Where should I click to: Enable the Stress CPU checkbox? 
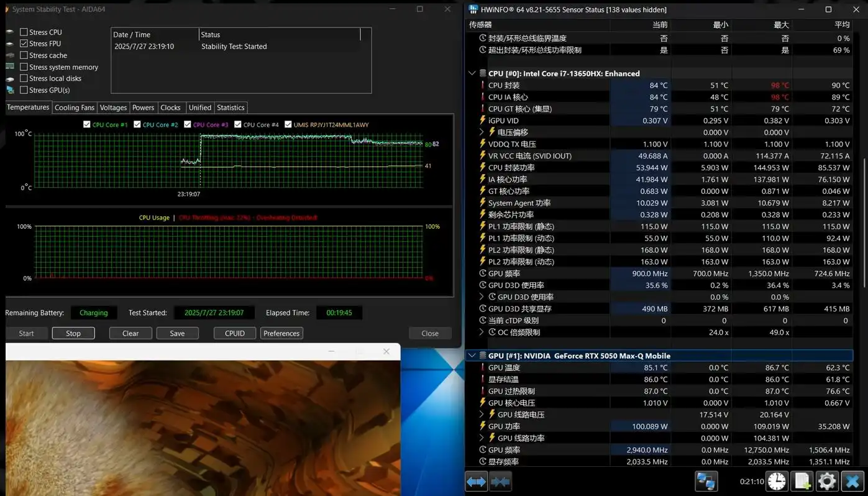24,32
